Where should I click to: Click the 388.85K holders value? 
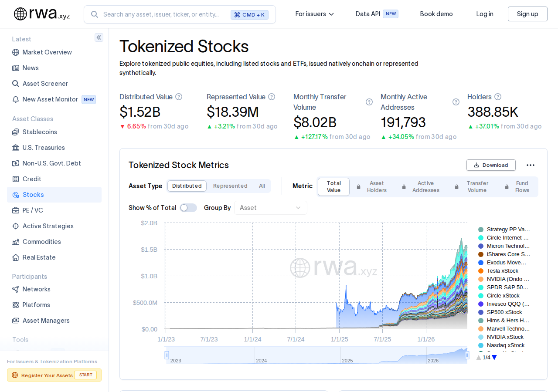(493, 112)
